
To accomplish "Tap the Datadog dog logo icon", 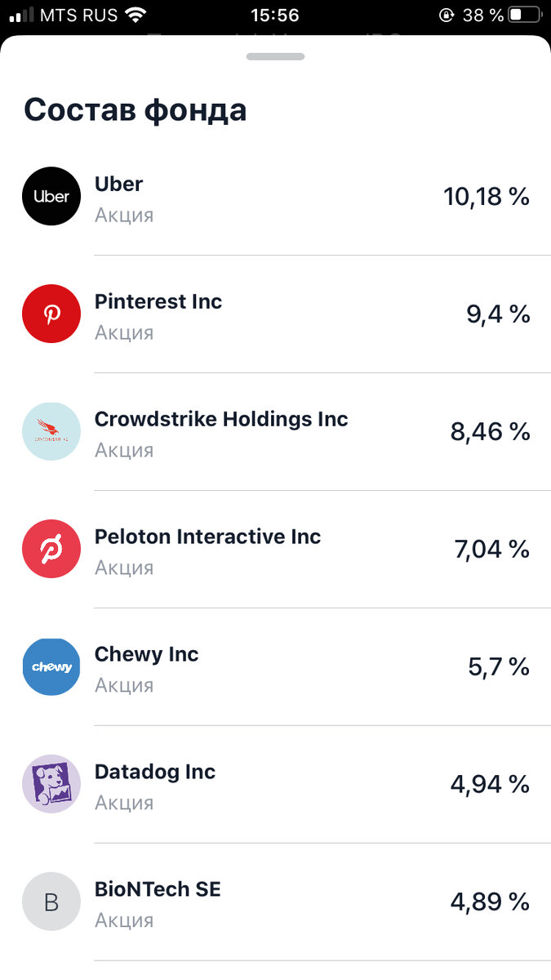I will 51,784.
